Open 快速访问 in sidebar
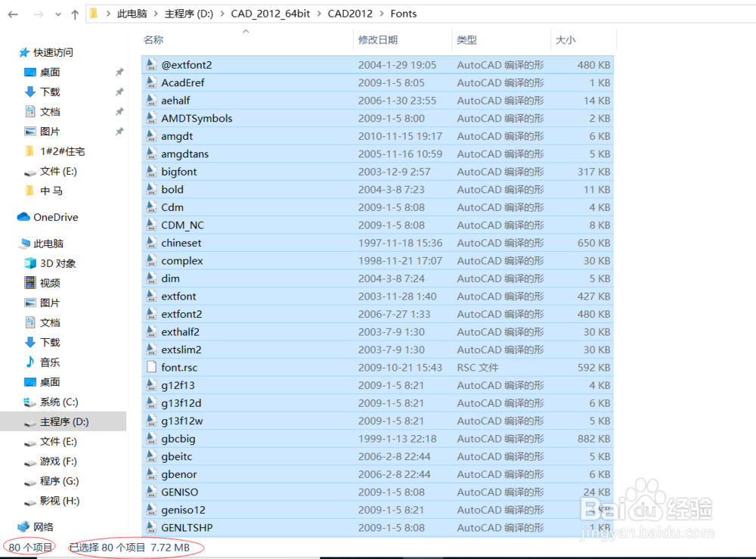This screenshot has height=559, width=756. [53, 52]
